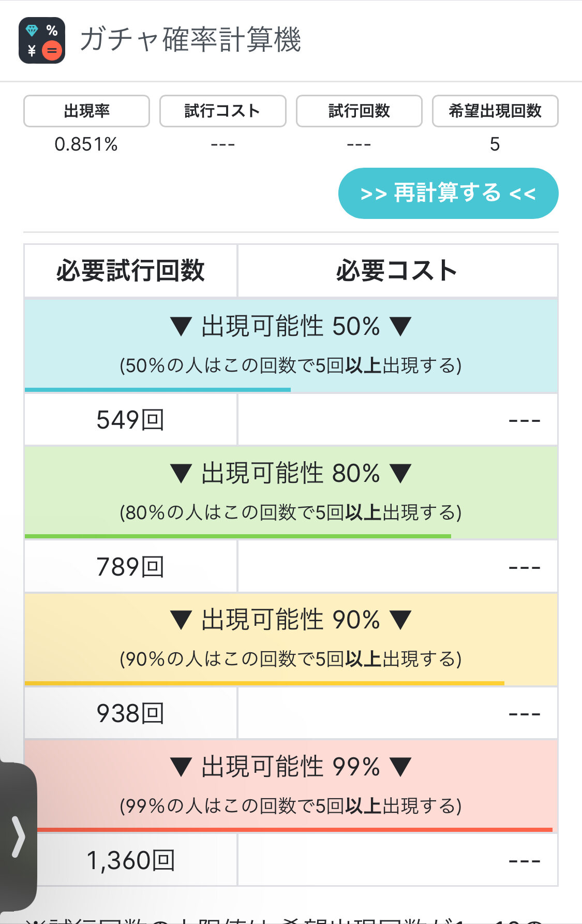Expand the 出現可能性 50% section header
Viewport: 582px width, 924px height.
pyautogui.click(x=291, y=327)
